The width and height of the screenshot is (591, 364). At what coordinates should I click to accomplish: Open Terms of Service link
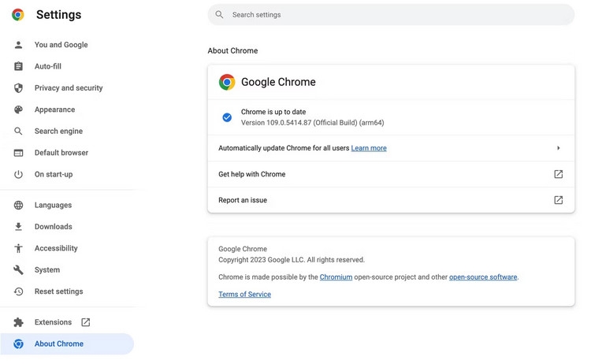click(x=244, y=295)
